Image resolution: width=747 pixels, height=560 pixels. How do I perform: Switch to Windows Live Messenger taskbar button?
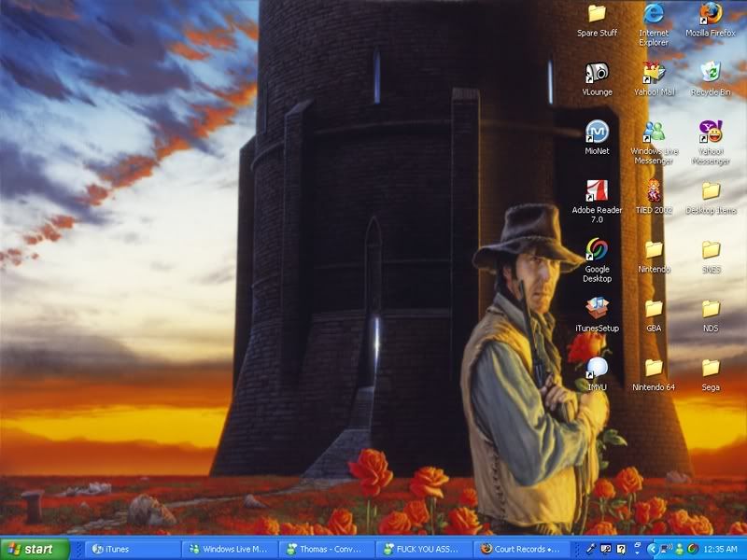229,549
